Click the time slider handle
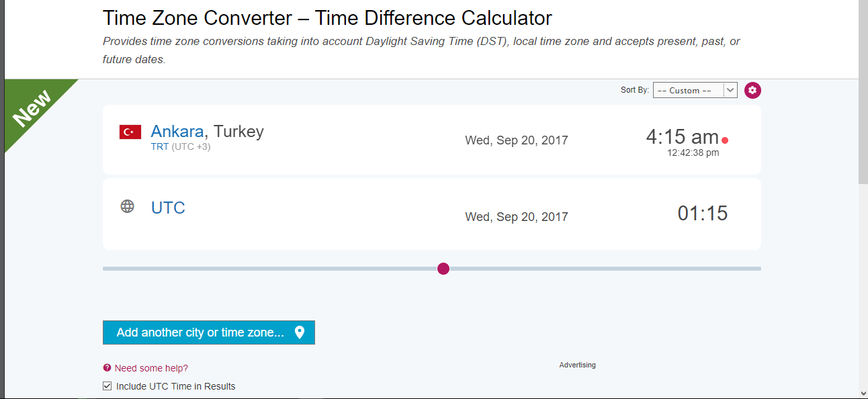 [443, 269]
